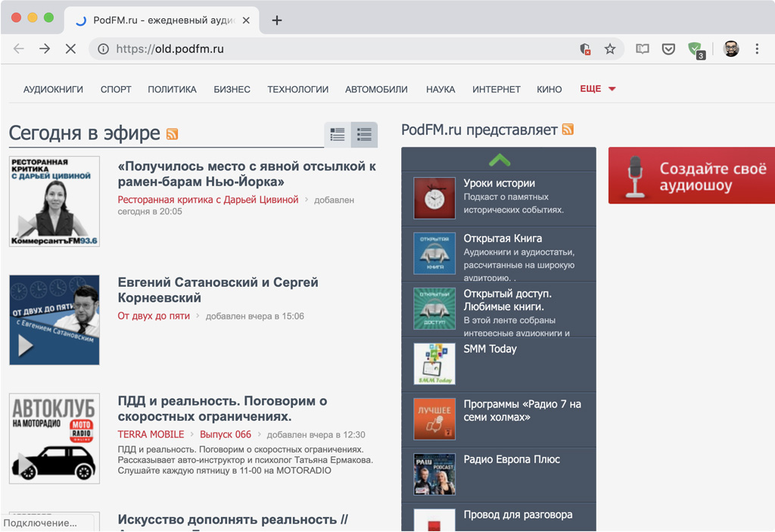
Task: Open RSS feed for PodFM.ru представляет
Action: [x=568, y=129]
